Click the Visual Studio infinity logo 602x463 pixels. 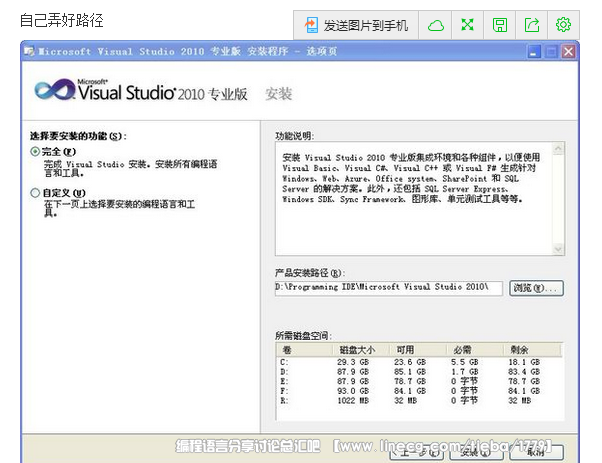(55, 90)
